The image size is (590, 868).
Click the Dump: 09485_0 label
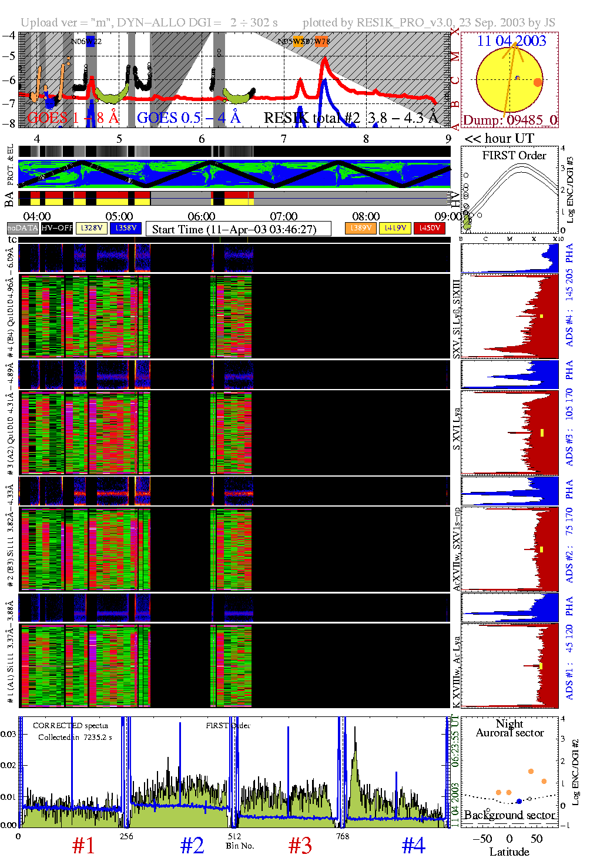(x=509, y=120)
